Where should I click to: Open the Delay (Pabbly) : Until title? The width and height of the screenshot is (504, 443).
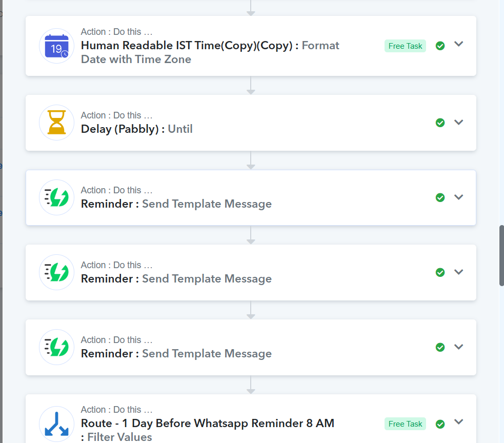tap(136, 129)
